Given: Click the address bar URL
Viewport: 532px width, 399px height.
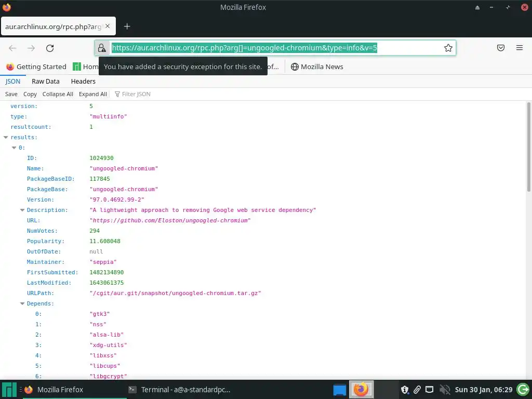Looking at the screenshot, I should 244,48.
